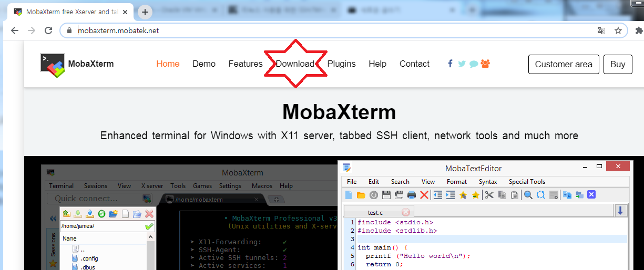
Task: Click the Find magnifier icon in MobaTextEditor
Action: [528, 195]
